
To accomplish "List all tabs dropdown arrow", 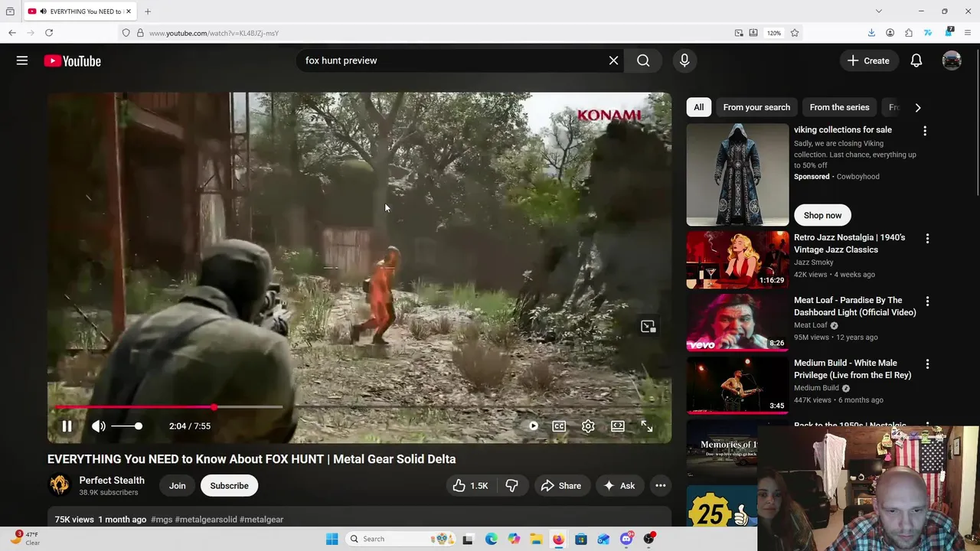I will (x=879, y=11).
